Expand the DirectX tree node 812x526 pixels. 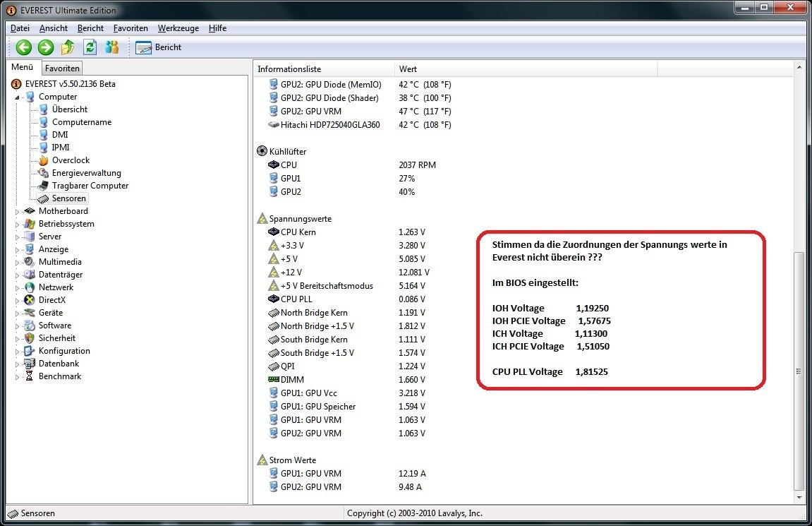pyautogui.click(x=17, y=301)
